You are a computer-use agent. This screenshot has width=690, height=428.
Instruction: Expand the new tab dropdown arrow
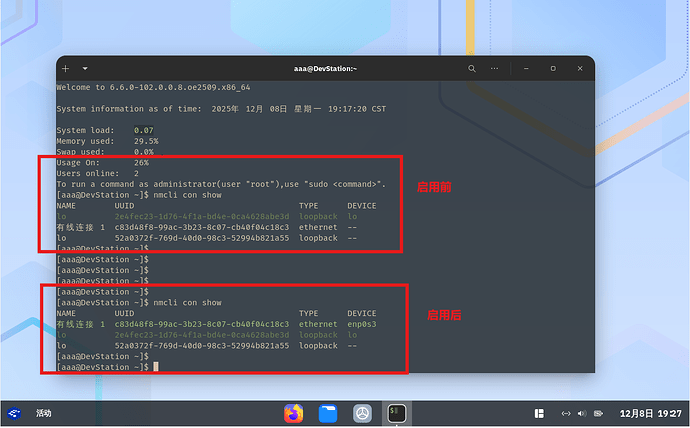coord(85,69)
